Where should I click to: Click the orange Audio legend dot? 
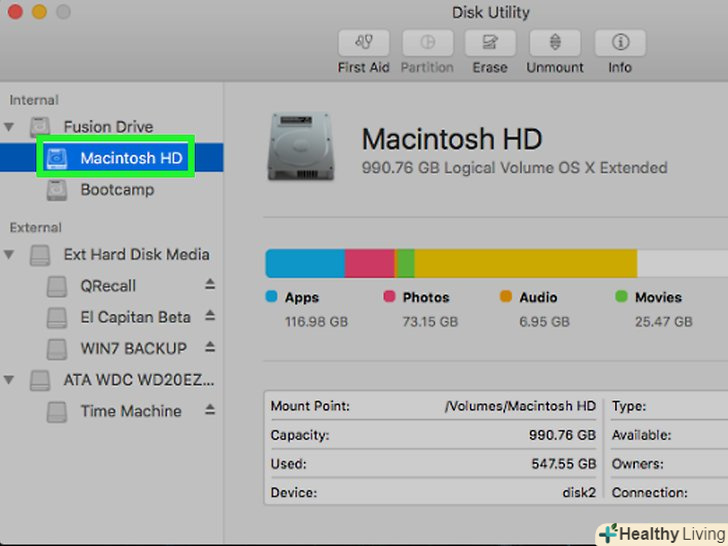pyautogui.click(x=506, y=296)
